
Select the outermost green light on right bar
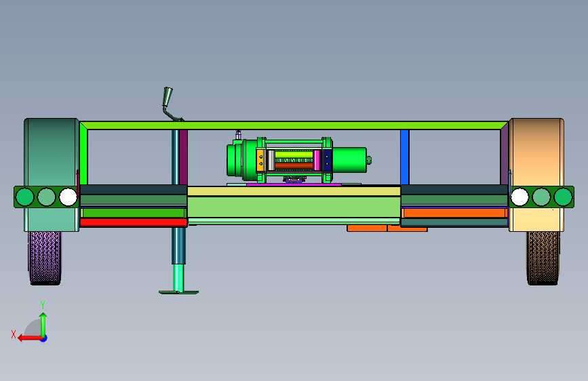[564, 197]
